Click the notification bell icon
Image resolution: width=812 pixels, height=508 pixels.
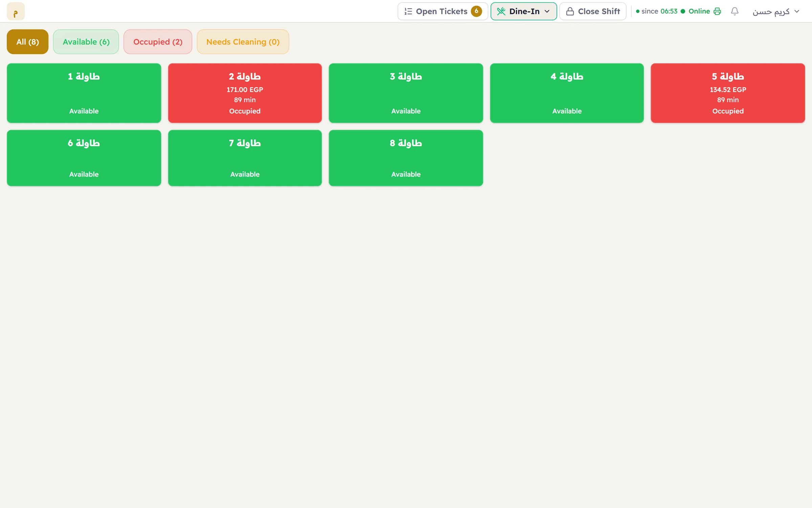735,11
